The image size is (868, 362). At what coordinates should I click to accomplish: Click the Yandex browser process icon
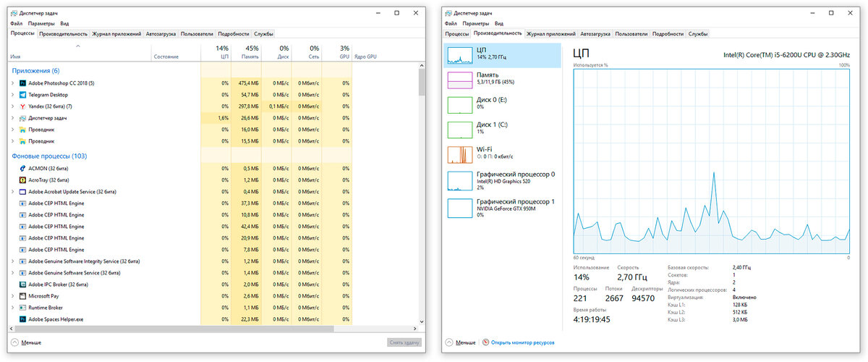(23, 106)
